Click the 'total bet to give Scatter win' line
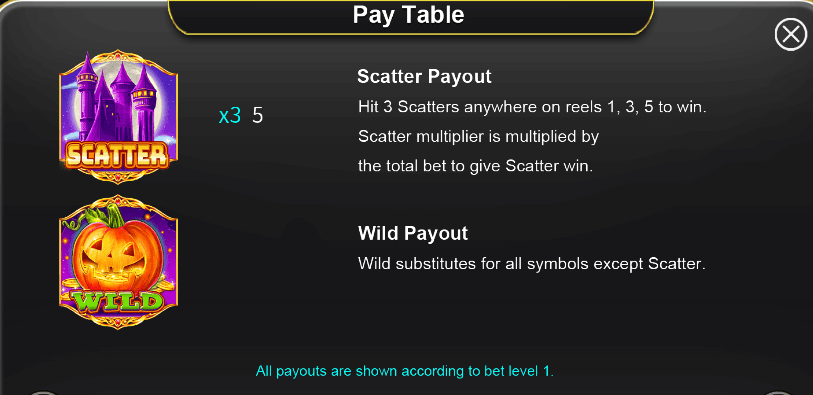This screenshot has height=395, width=813. pyautogui.click(x=475, y=166)
